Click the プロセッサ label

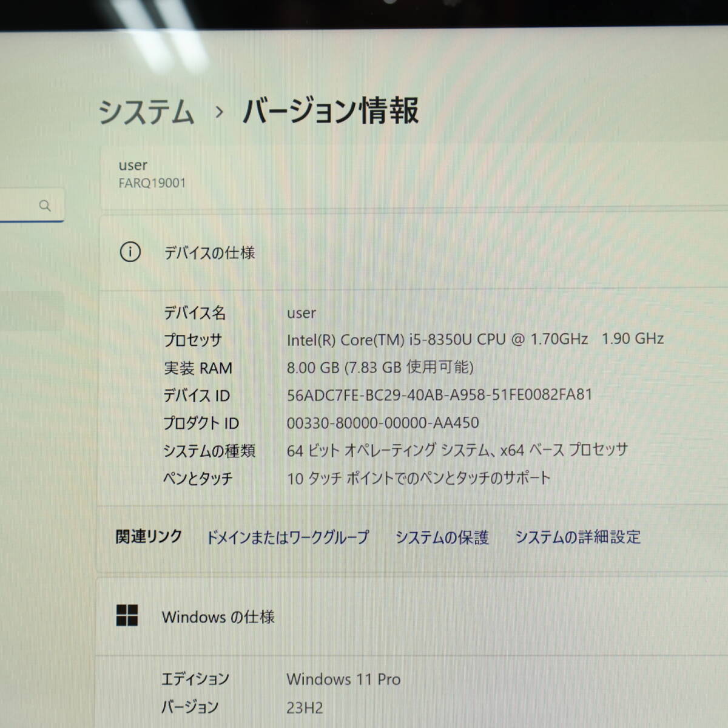tap(192, 340)
